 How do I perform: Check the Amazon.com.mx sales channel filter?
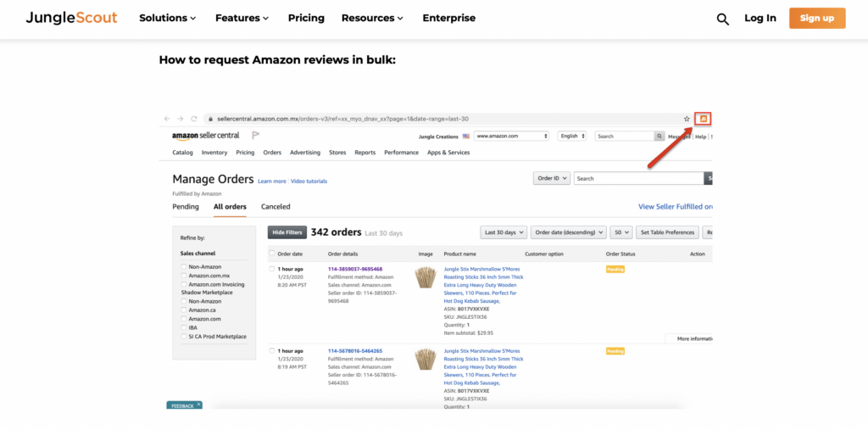click(x=183, y=276)
